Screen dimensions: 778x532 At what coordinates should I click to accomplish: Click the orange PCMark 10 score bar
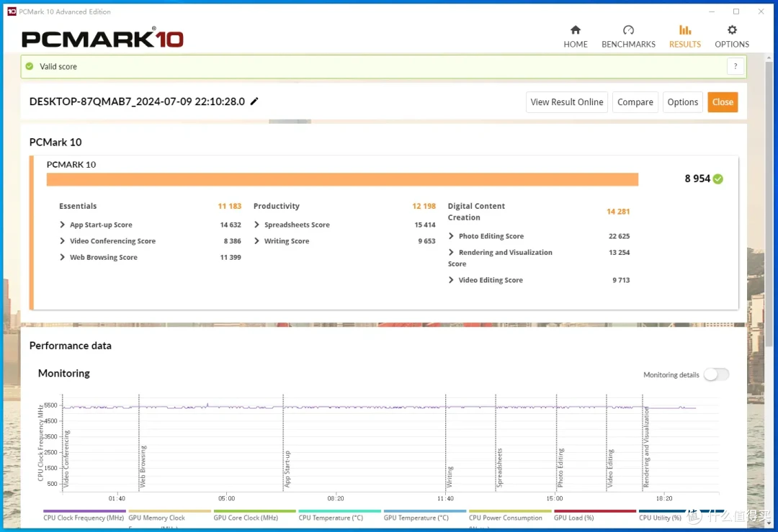tap(342, 179)
